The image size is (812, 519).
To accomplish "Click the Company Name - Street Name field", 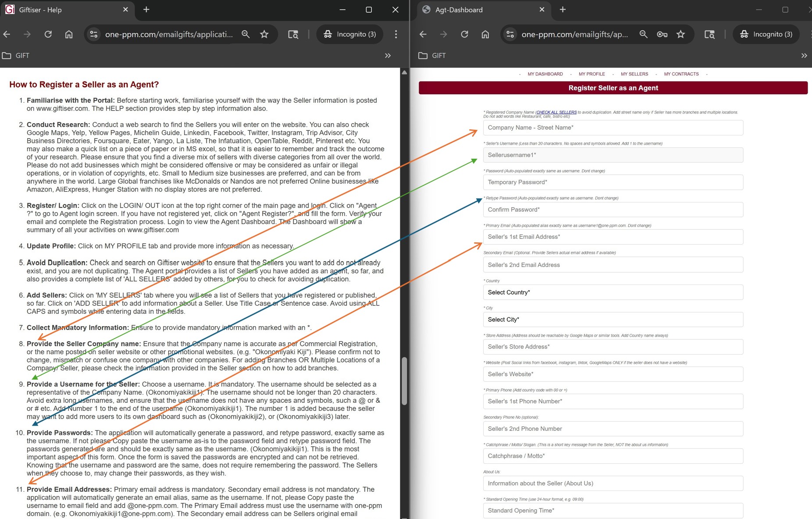I will tap(613, 128).
